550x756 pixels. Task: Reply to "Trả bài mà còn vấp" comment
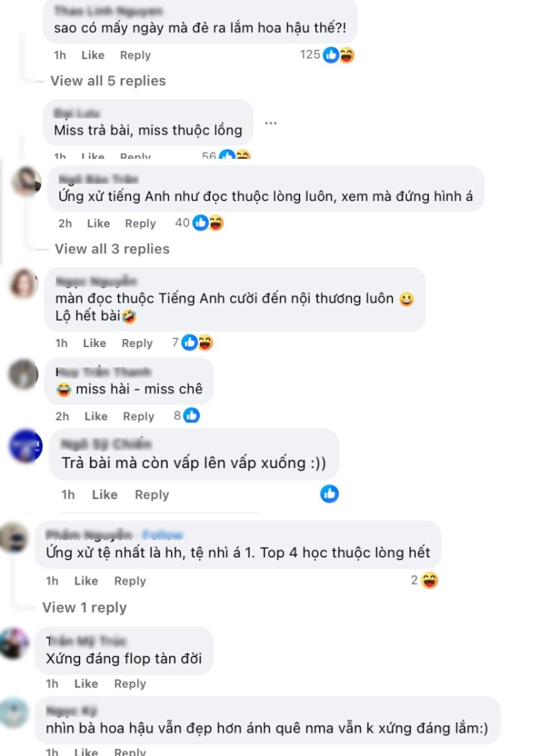(152, 494)
